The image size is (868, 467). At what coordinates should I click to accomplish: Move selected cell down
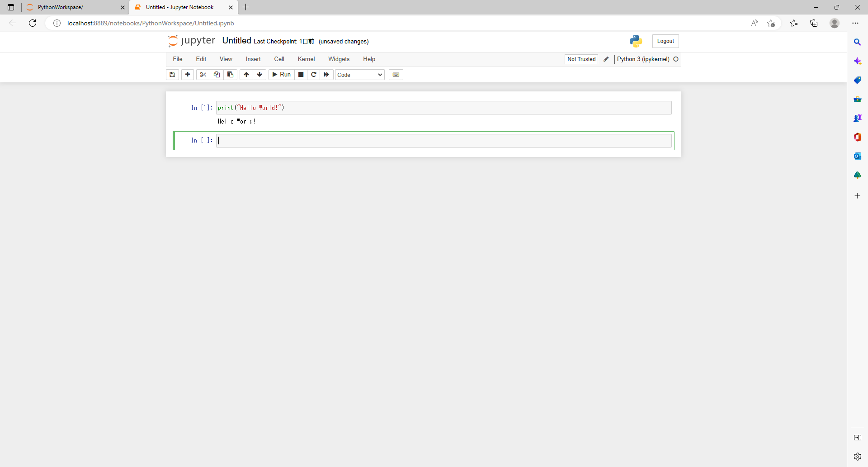pos(259,75)
